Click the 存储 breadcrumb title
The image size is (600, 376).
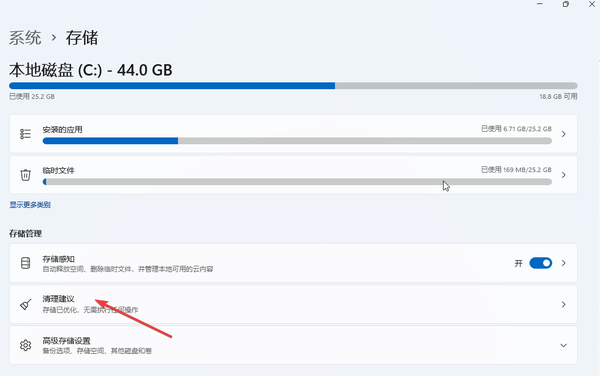pyautogui.click(x=82, y=38)
